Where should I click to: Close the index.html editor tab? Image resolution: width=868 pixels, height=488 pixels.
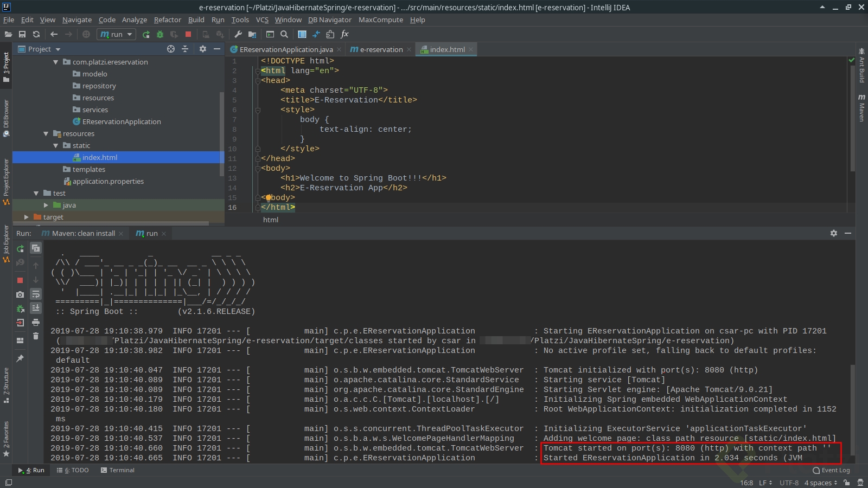(x=471, y=49)
